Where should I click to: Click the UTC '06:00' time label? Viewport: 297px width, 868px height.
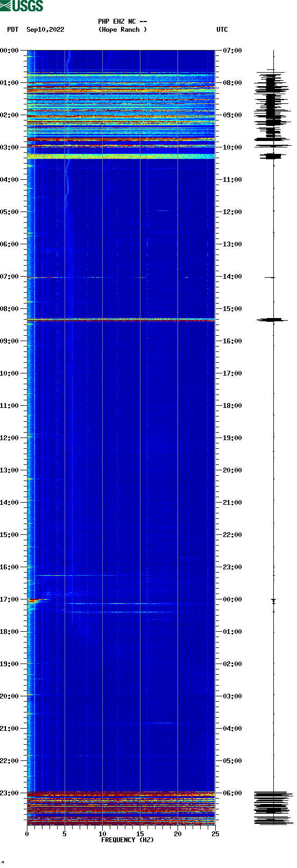tap(232, 793)
